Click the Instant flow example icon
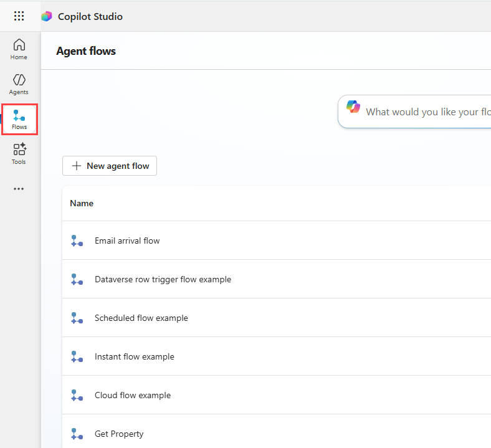The height and width of the screenshot is (448, 491). pos(77,356)
